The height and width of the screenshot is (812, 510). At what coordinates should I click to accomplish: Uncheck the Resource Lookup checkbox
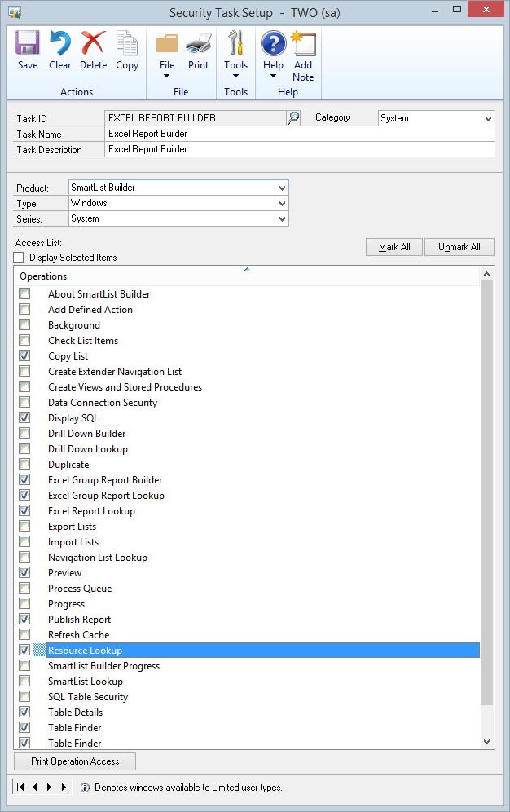click(x=24, y=650)
